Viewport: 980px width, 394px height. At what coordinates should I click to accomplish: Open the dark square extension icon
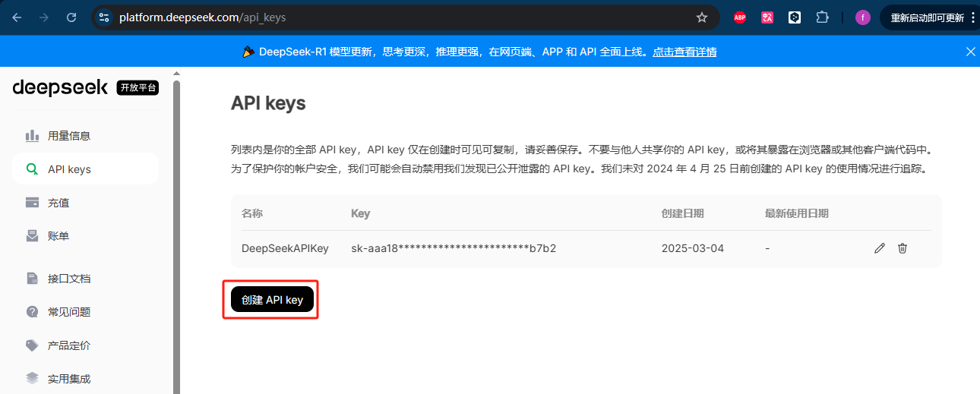(795, 17)
